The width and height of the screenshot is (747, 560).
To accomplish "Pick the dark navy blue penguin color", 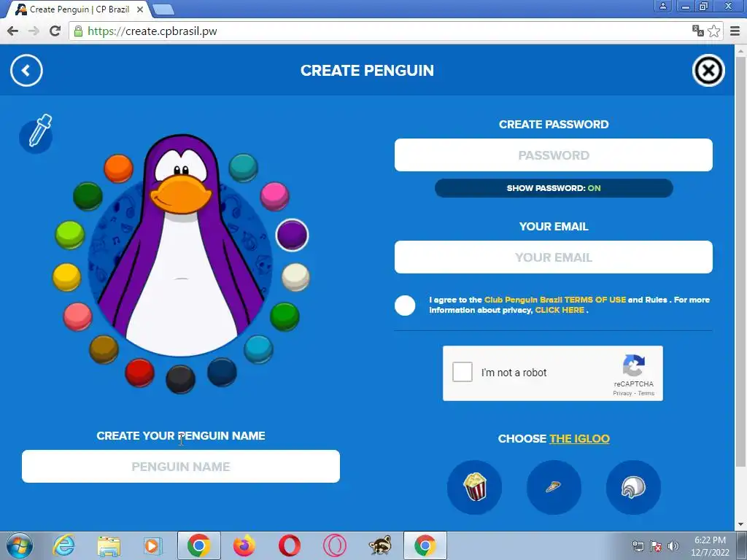I will (222, 372).
